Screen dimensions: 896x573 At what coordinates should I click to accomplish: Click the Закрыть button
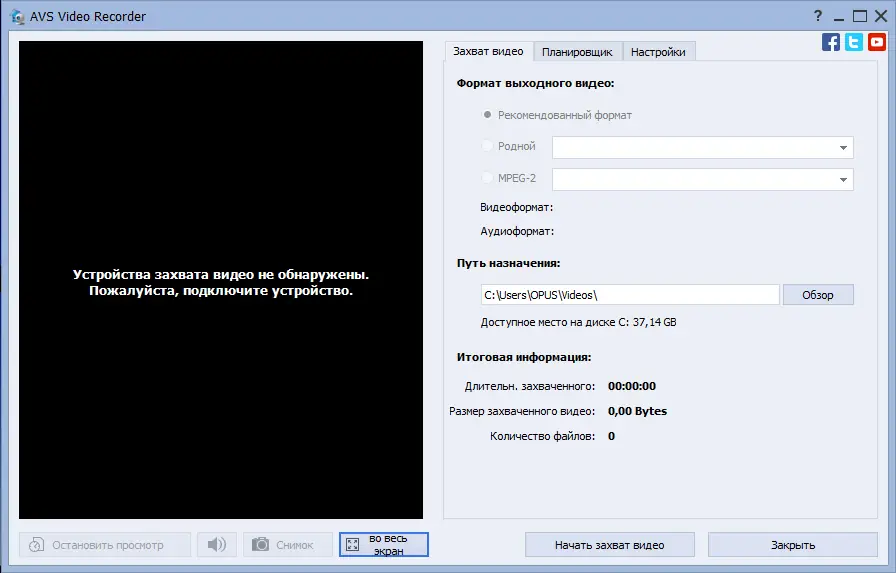(x=793, y=544)
